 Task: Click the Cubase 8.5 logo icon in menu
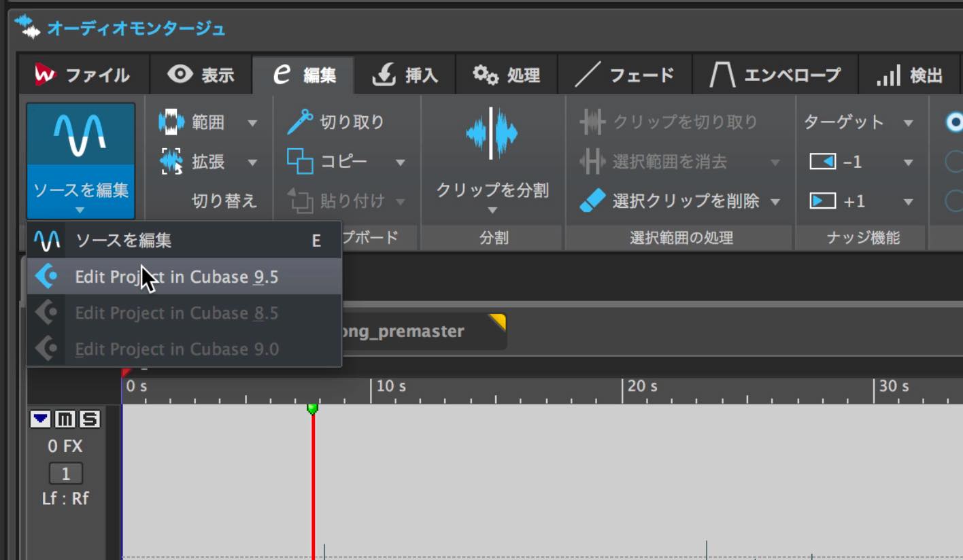pos(46,313)
